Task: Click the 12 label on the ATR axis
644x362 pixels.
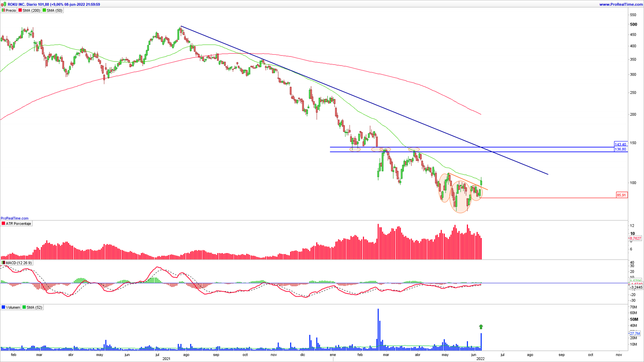Action: (632, 226)
